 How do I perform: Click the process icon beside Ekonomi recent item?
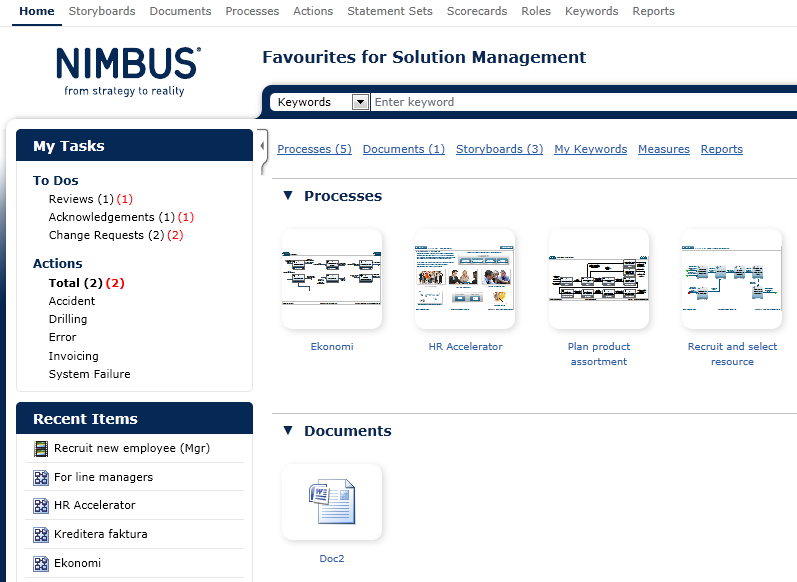tap(41, 563)
